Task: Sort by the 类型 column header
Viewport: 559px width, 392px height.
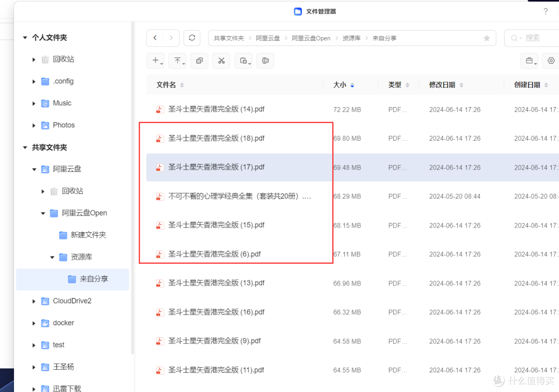Action: click(399, 85)
